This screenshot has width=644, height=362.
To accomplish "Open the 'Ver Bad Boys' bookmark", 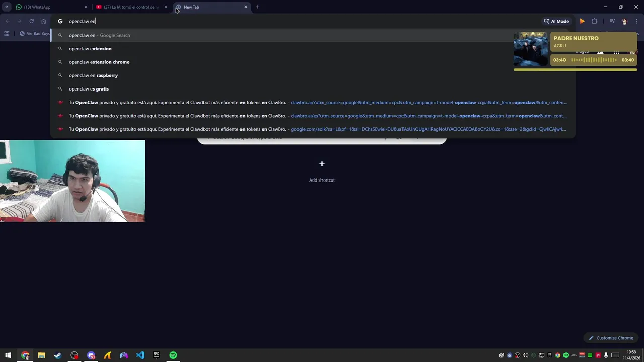I will click(x=34, y=34).
